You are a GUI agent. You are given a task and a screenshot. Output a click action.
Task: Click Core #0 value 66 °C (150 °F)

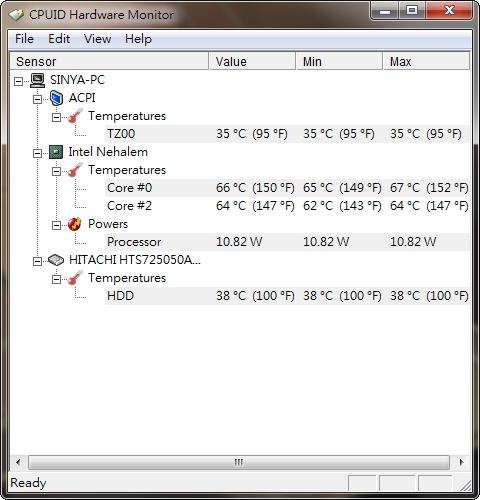[x=255, y=188]
